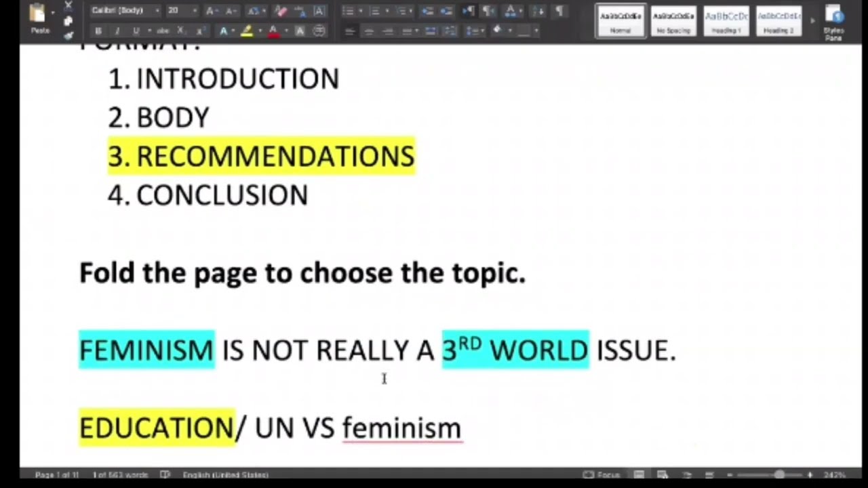The height and width of the screenshot is (488, 868).
Task: Apply the No Spacing style
Action: click(673, 20)
